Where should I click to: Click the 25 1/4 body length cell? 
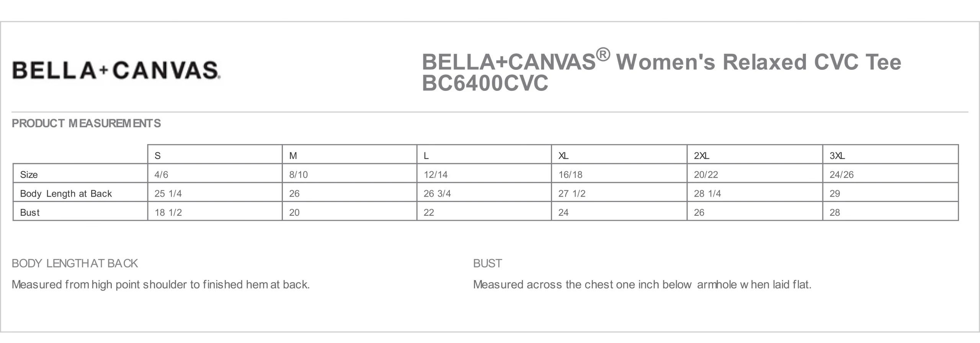pyautogui.click(x=215, y=192)
